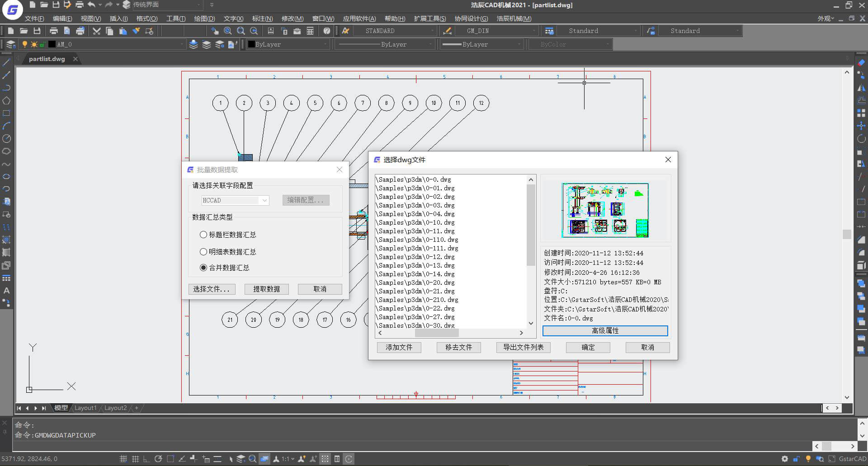
Task: Click the Print icon in the toolbar
Action: (54, 31)
